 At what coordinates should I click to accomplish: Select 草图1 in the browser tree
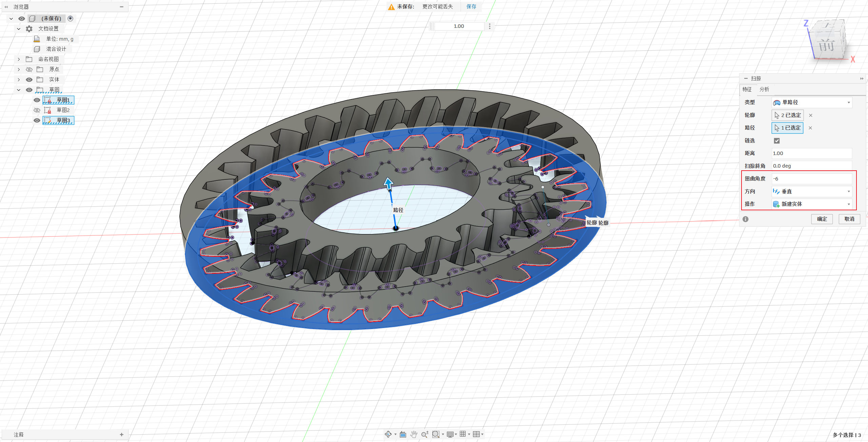tap(63, 100)
